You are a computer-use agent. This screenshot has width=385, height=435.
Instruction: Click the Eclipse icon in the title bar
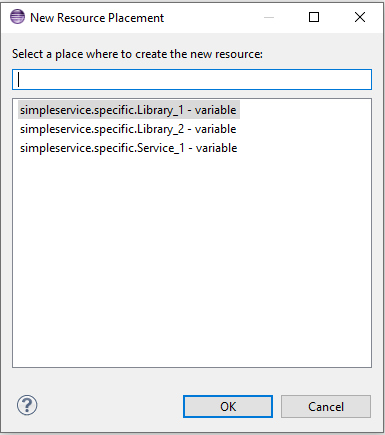[x=17, y=17]
